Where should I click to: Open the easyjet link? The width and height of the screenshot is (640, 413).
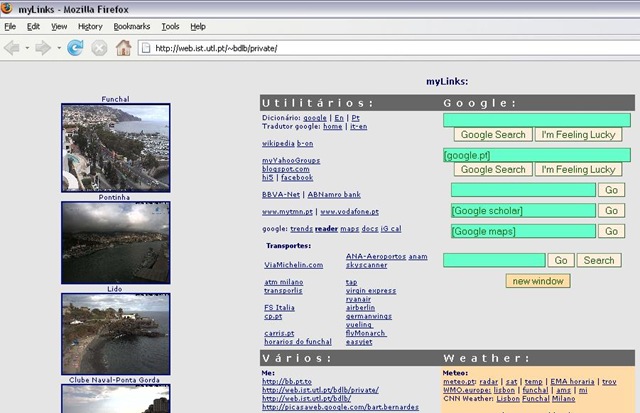(359, 342)
